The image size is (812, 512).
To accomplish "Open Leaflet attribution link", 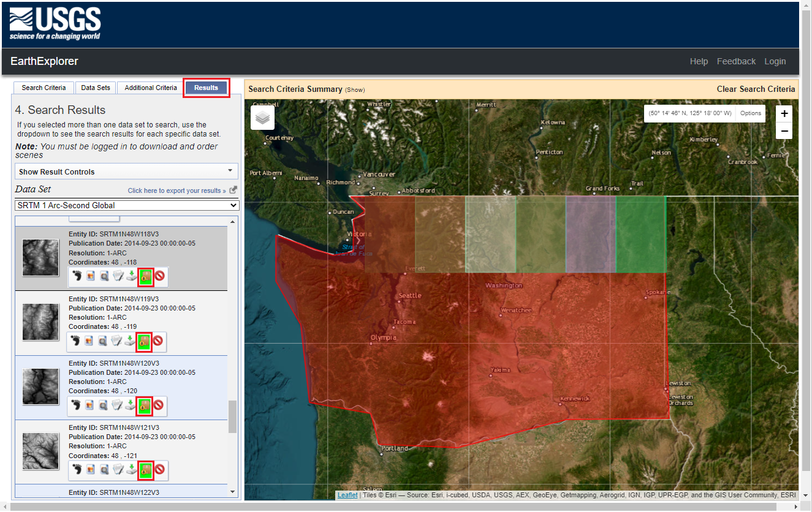I will click(x=347, y=495).
